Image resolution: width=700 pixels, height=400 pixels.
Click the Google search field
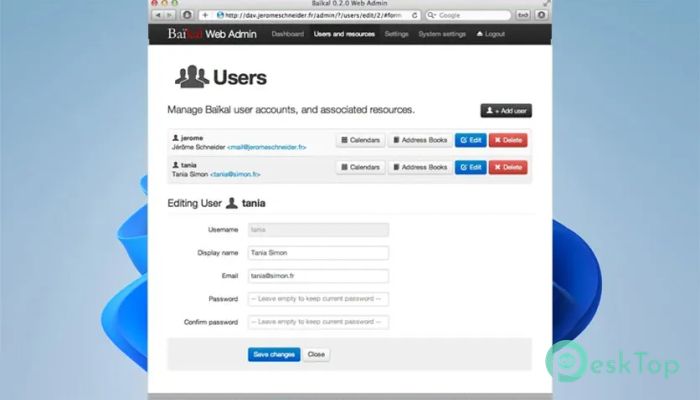tap(468, 15)
